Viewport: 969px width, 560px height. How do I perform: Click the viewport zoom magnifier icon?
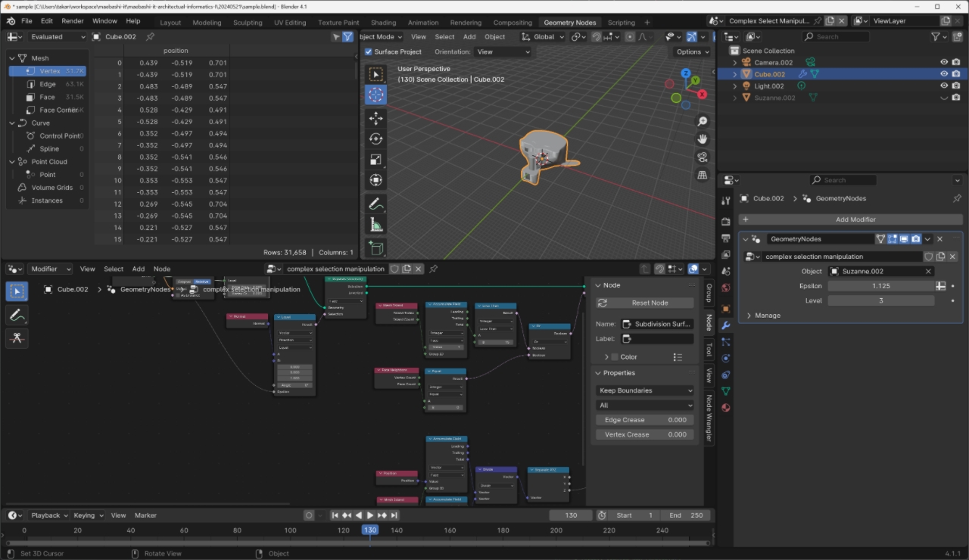(x=703, y=122)
